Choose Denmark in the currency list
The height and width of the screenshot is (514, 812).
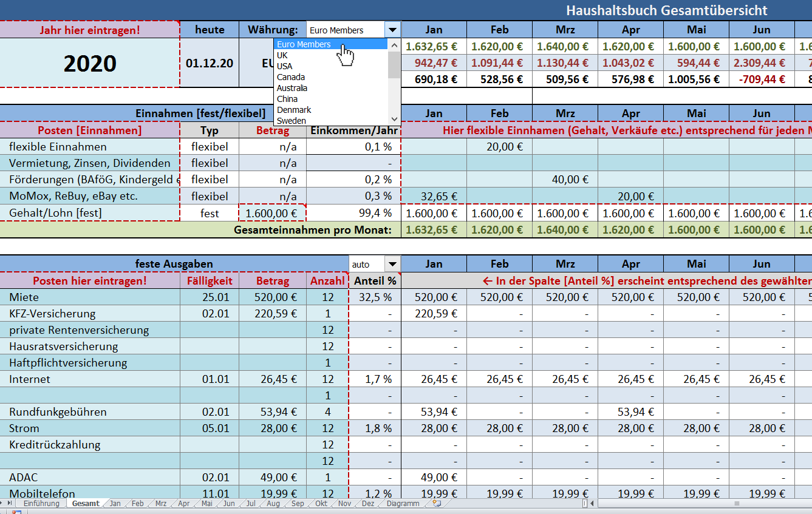point(294,110)
